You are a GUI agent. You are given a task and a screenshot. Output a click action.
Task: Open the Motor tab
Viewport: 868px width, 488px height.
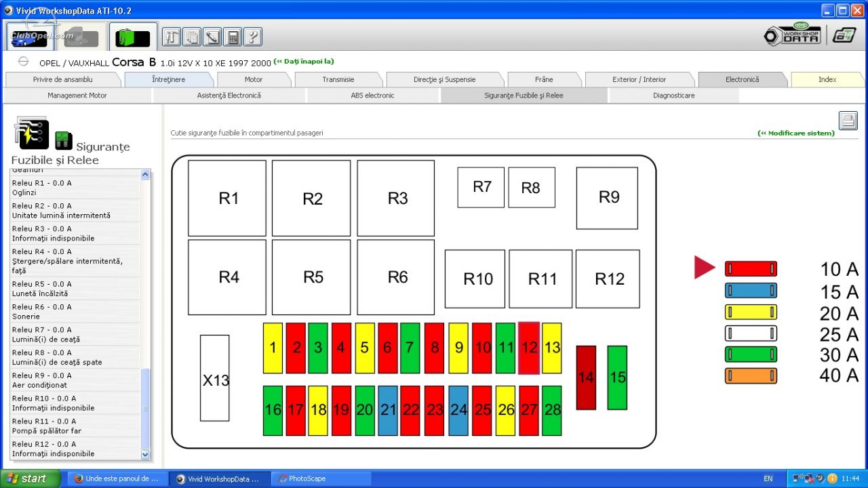(254, 79)
